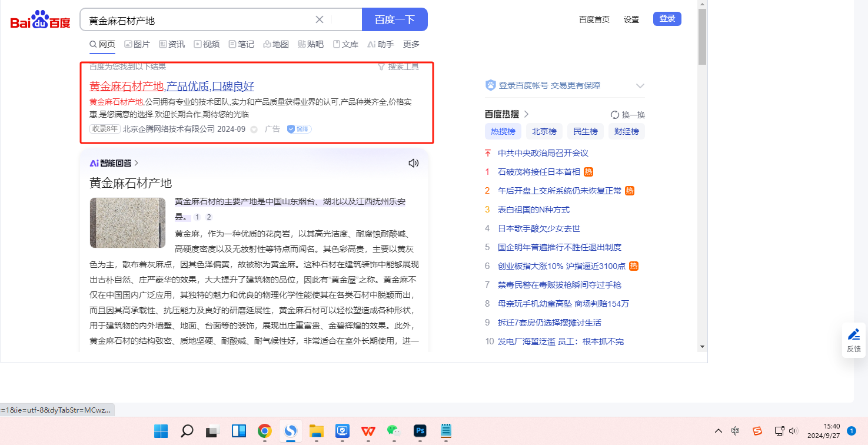Viewport: 868px width, 445px height.
Task: Click the Baidu logo
Action: click(40, 20)
